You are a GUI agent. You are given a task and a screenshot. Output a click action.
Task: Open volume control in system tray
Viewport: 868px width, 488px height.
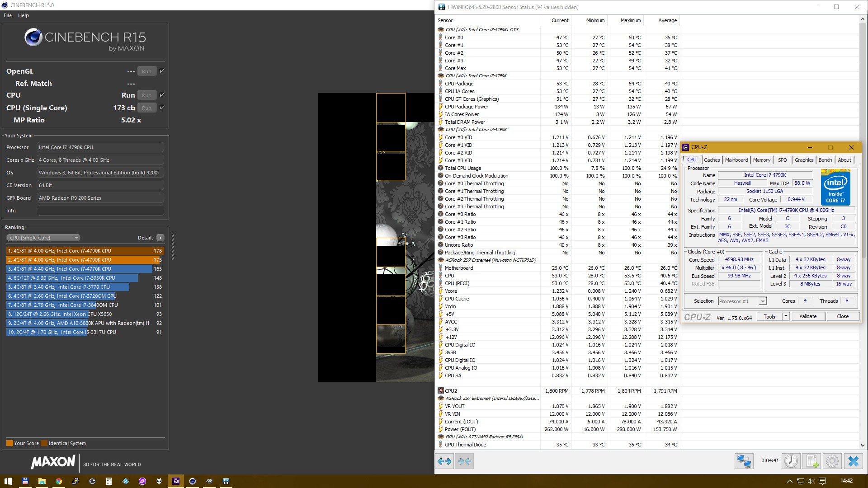tap(811, 481)
